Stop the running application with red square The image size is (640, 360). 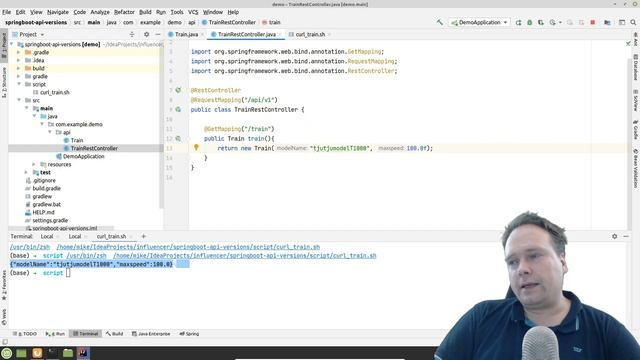593,22
